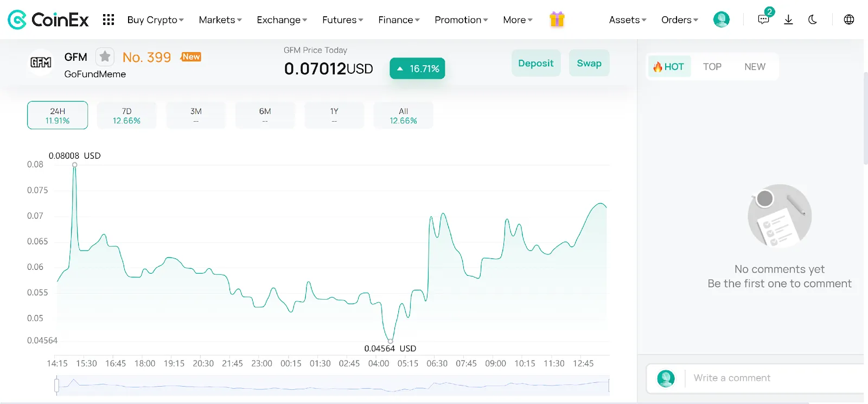Click the language globe icon
The image size is (868, 404).
pos(849,20)
